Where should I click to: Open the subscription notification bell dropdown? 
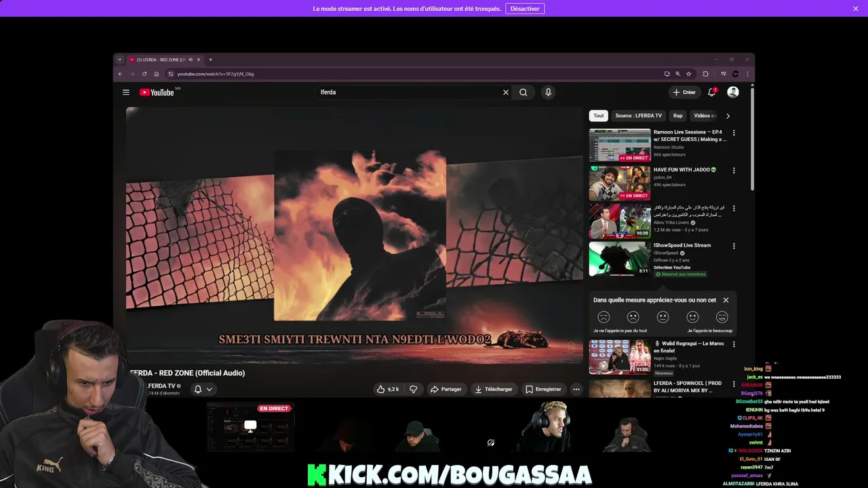coord(203,389)
